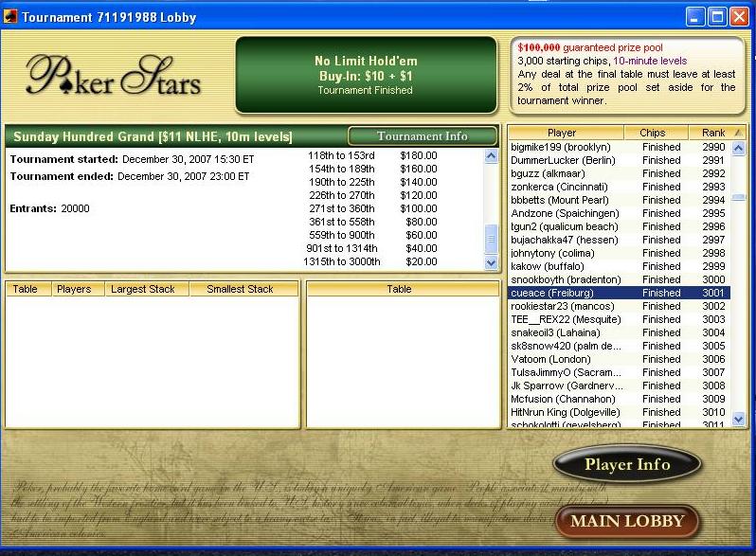Sort players by Chips column header
756x556 pixels.
pos(656,133)
